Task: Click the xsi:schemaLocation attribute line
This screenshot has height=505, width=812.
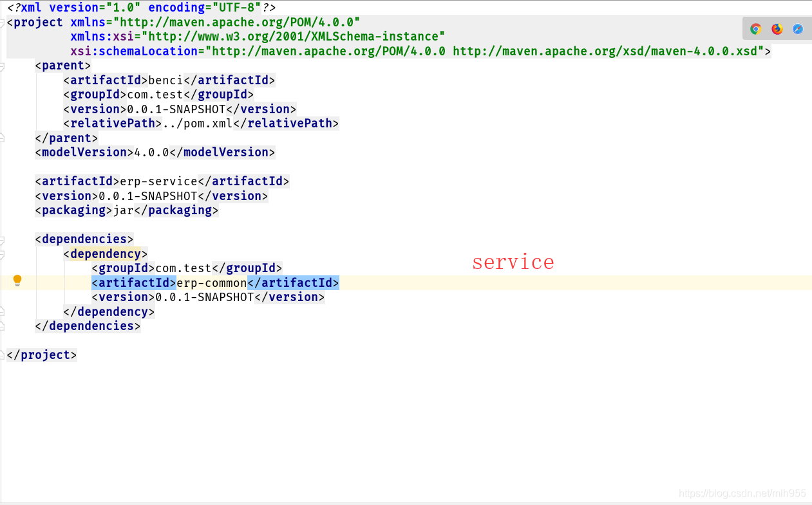Action: (x=420, y=51)
